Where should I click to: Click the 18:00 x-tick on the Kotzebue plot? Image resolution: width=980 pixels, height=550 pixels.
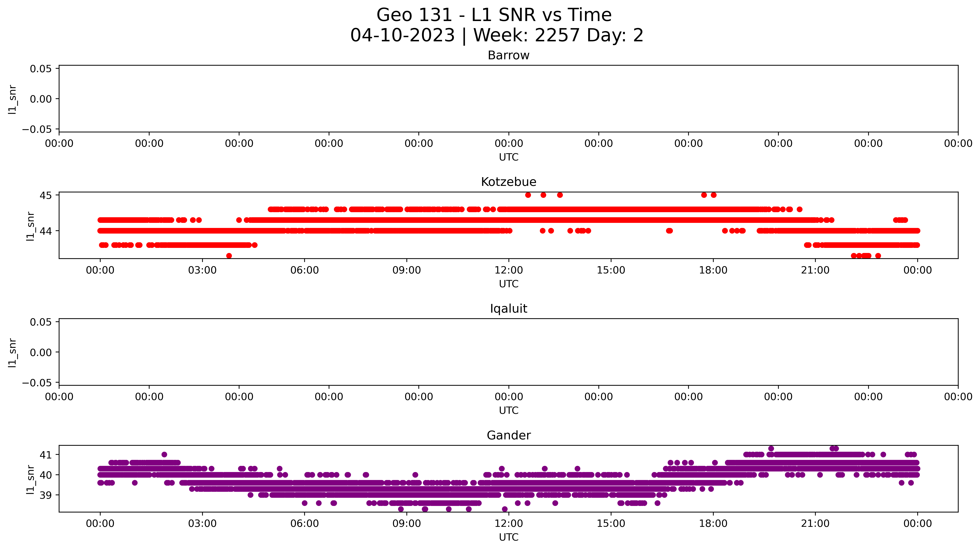click(713, 270)
